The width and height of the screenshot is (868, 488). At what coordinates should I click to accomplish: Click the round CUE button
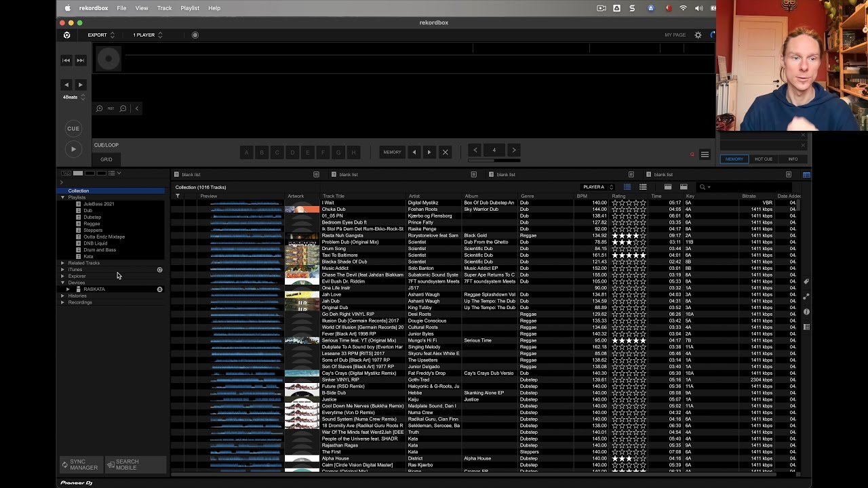tap(73, 128)
